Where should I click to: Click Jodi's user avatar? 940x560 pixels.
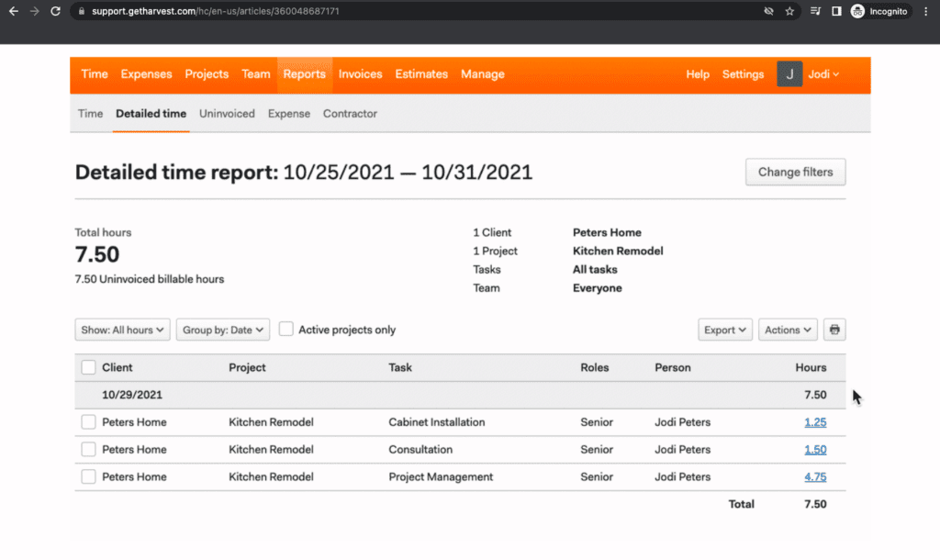coord(789,74)
